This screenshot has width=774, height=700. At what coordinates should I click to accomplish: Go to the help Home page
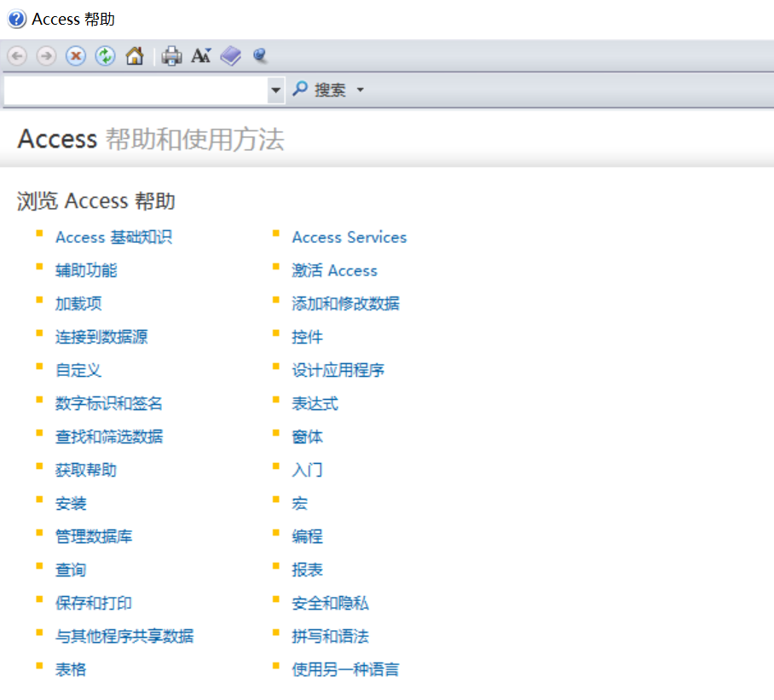pyautogui.click(x=135, y=55)
